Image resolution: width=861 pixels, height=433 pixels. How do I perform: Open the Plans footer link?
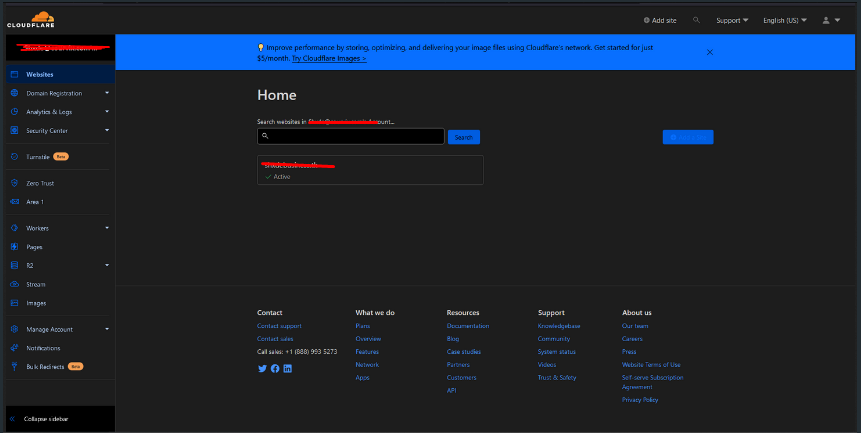(x=362, y=326)
